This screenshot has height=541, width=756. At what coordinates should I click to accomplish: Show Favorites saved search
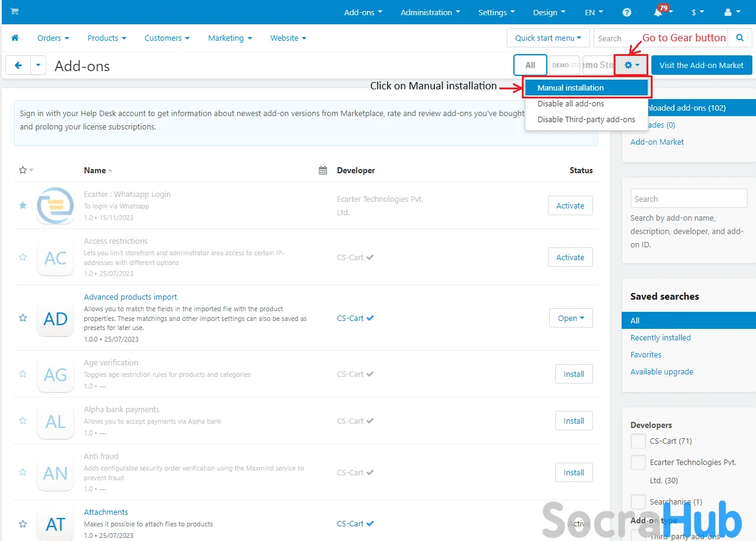[646, 354]
